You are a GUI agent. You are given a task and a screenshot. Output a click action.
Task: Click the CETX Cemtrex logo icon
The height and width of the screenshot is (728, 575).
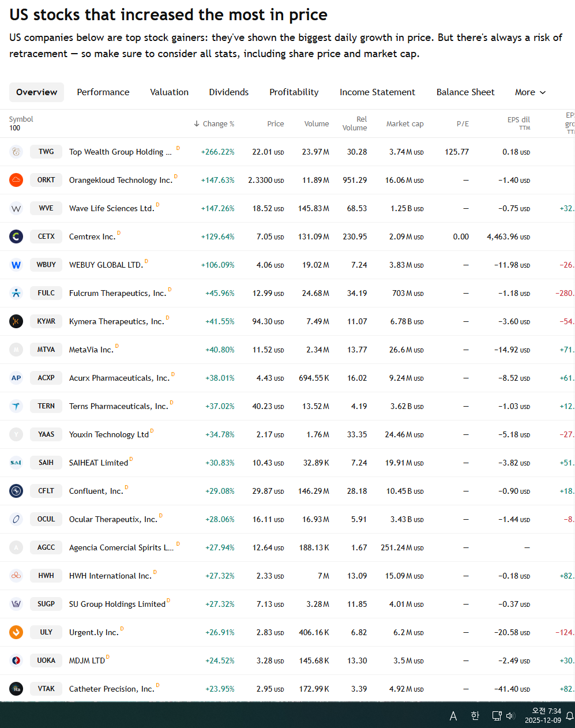tap(16, 237)
